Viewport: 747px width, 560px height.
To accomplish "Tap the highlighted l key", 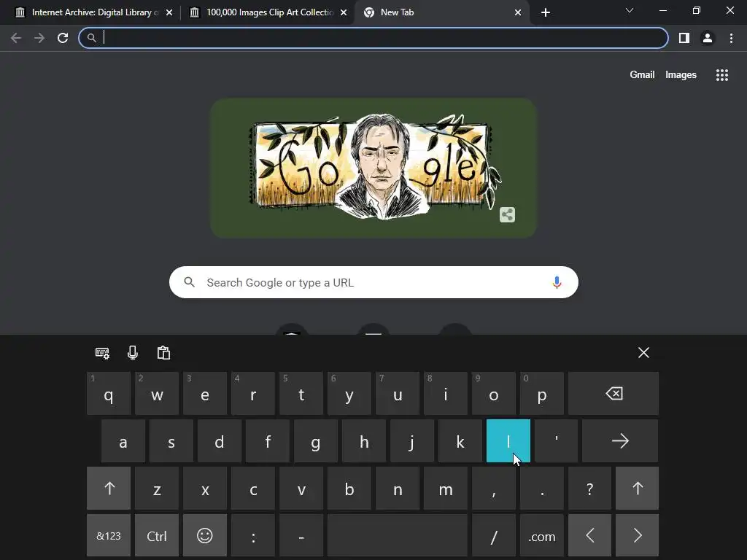I will (x=508, y=441).
